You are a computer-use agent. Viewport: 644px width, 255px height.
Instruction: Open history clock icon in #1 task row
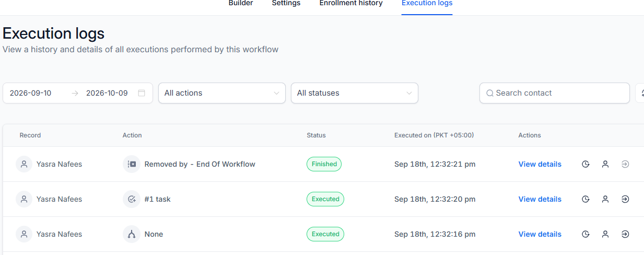coord(586,199)
